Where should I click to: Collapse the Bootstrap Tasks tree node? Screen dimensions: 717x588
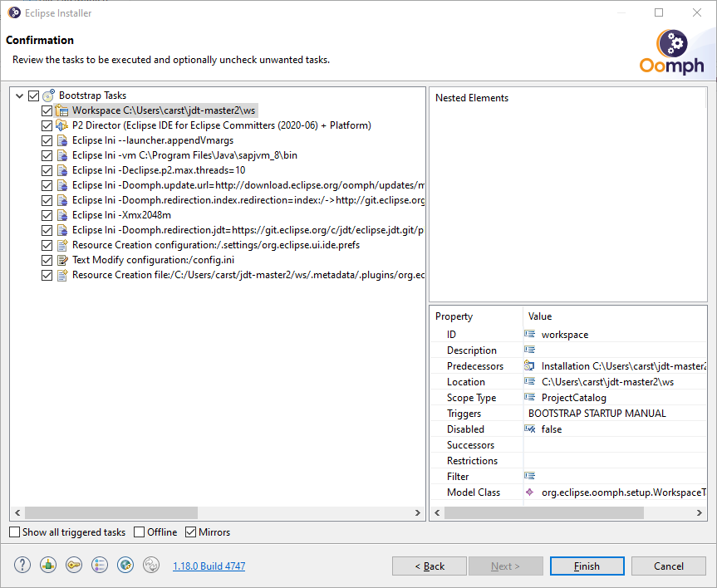20,96
